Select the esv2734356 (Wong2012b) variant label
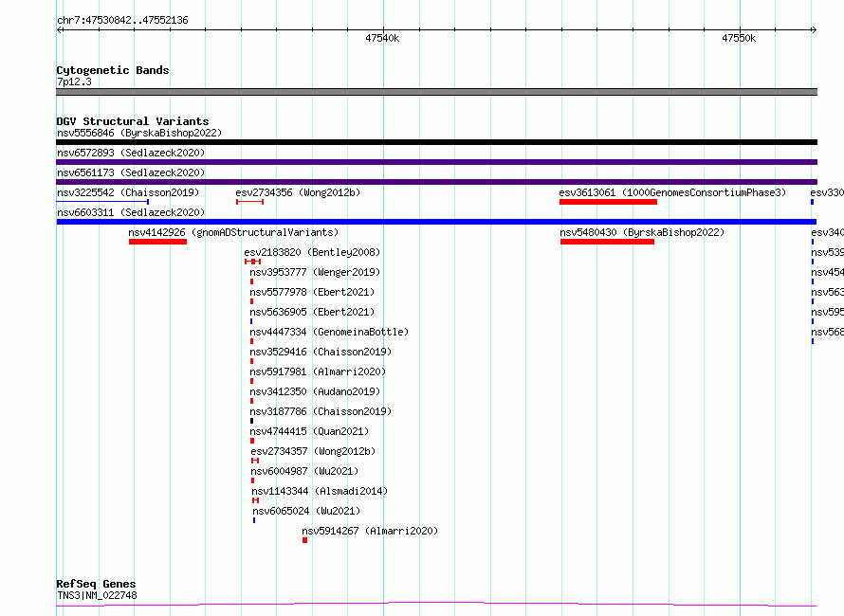Viewport: 844px width, 616px height. pos(298,192)
